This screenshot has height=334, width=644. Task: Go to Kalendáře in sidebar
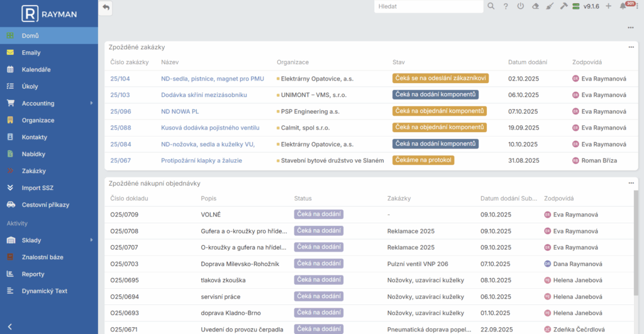[36, 69]
